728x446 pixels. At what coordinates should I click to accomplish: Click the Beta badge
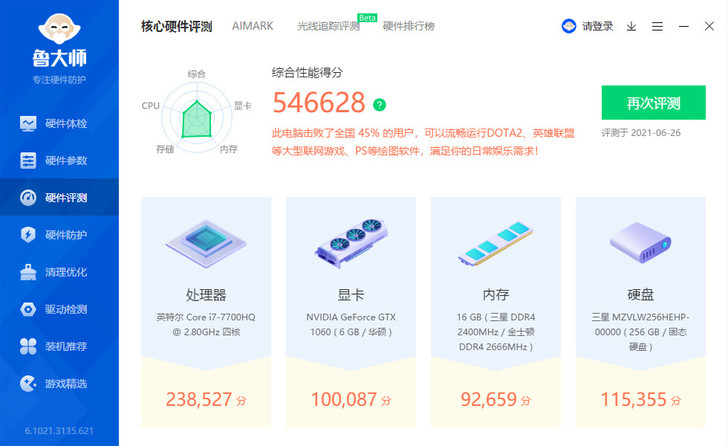pyautogui.click(x=367, y=18)
